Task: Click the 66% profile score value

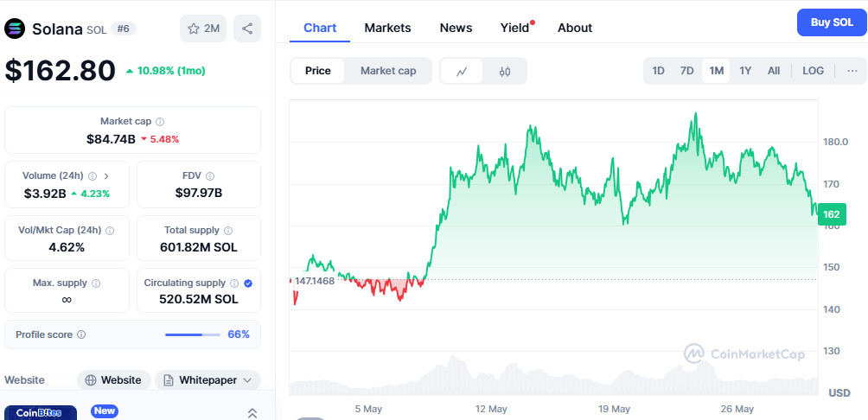Action: point(239,334)
